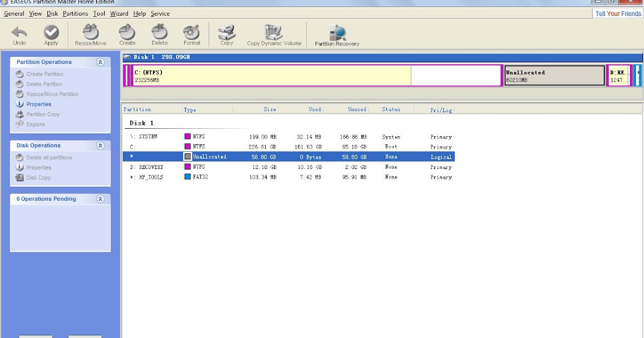Select the C: partition row
644x338 pixels.
tap(289, 146)
